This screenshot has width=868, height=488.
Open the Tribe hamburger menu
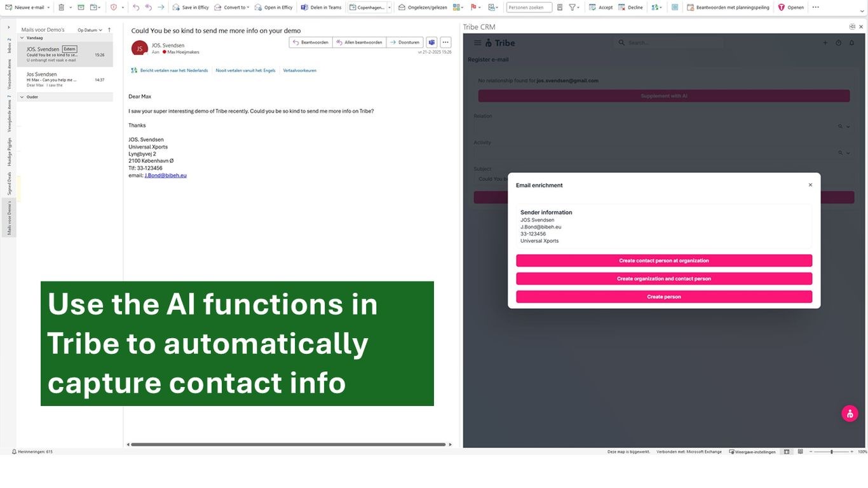(477, 43)
